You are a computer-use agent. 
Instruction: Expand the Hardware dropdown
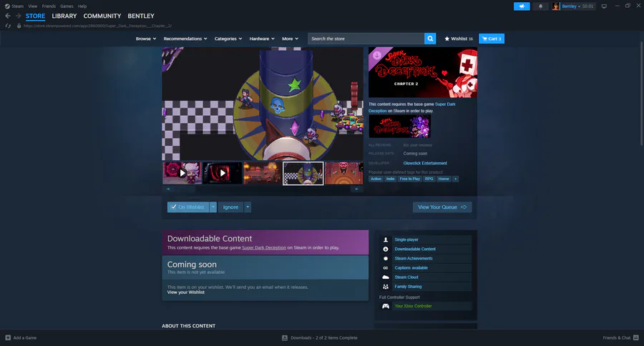coord(262,39)
